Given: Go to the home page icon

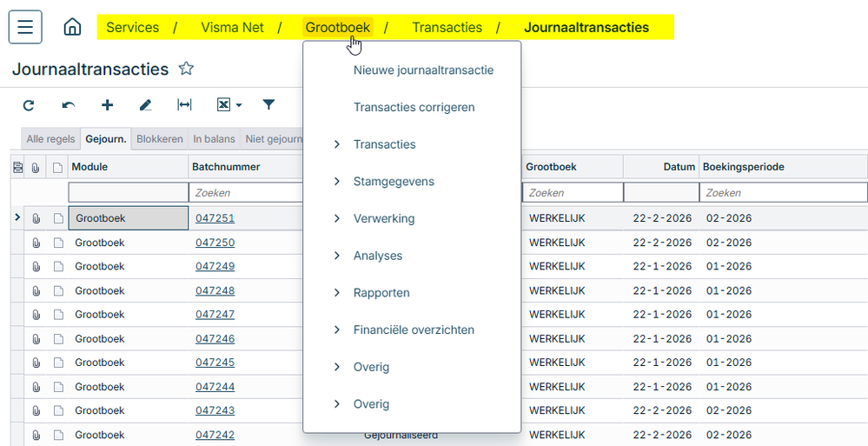Looking at the screenshot, I should click(x=72, y=27).
